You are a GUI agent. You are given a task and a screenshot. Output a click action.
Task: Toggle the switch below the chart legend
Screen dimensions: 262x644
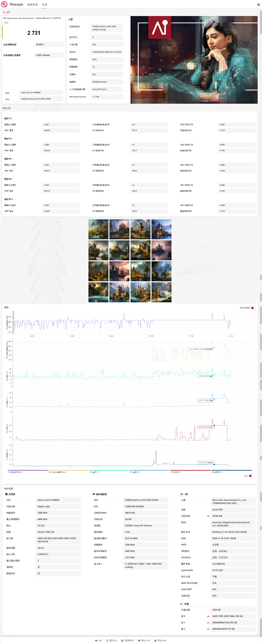[251, 476]
